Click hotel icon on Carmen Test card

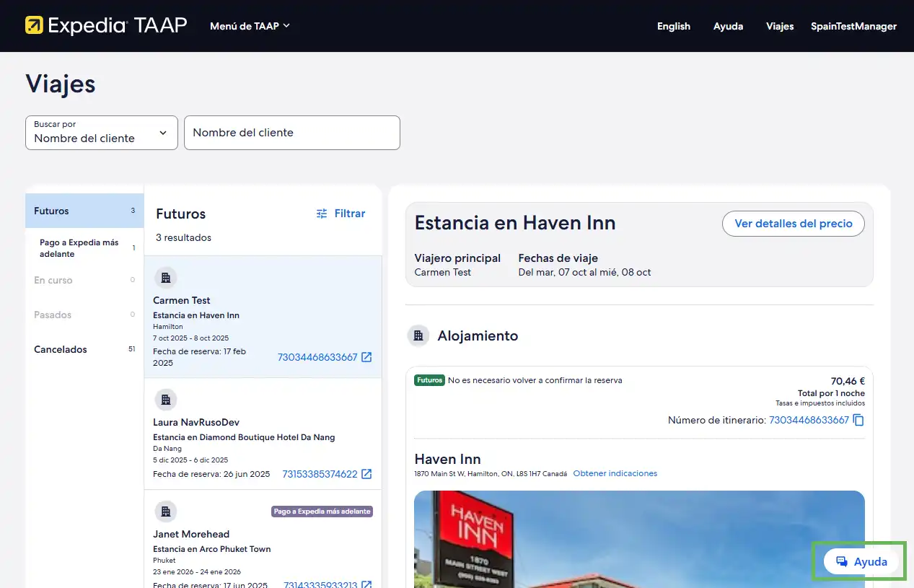165,278
